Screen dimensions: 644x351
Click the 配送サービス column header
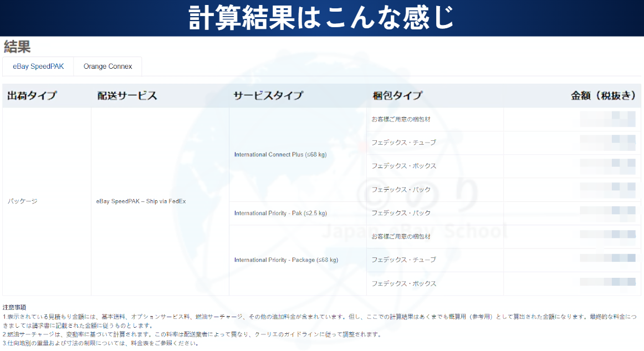(x=127, y=95)
